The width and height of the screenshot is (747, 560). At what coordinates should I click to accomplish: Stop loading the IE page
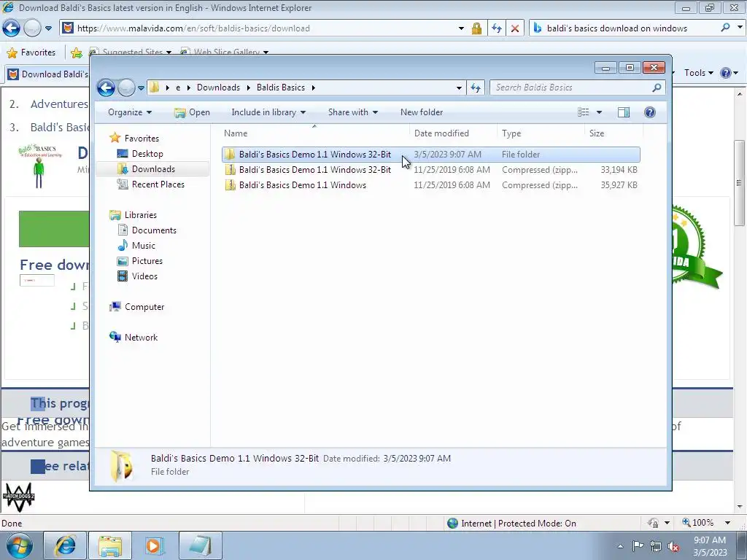[x=515, y=28]
